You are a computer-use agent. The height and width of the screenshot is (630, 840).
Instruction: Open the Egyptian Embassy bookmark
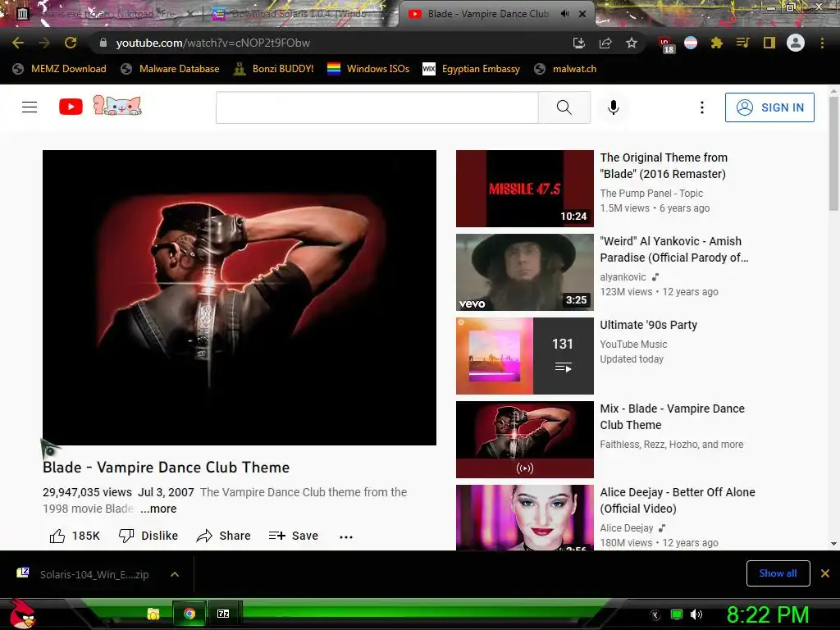(x=472, y=69)
